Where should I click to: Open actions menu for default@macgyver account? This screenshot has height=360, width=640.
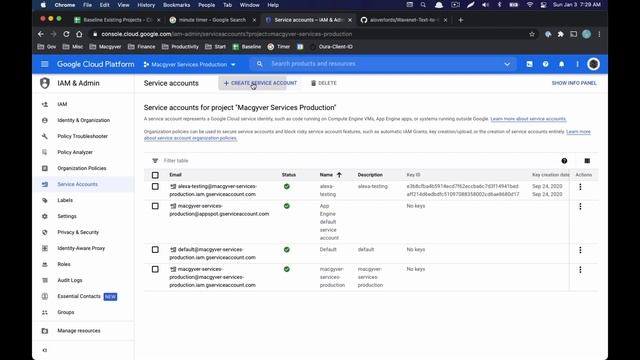point(580,250)
